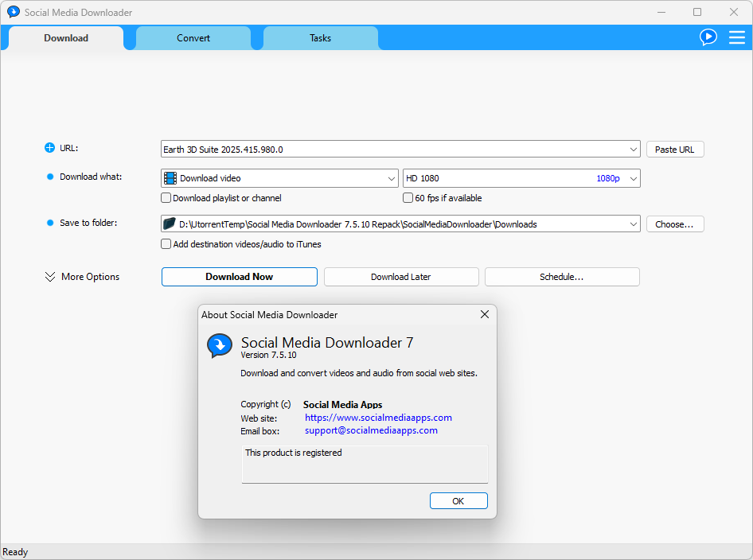Click 'Social Media Apps' copyright text

(x=342, y=405)
